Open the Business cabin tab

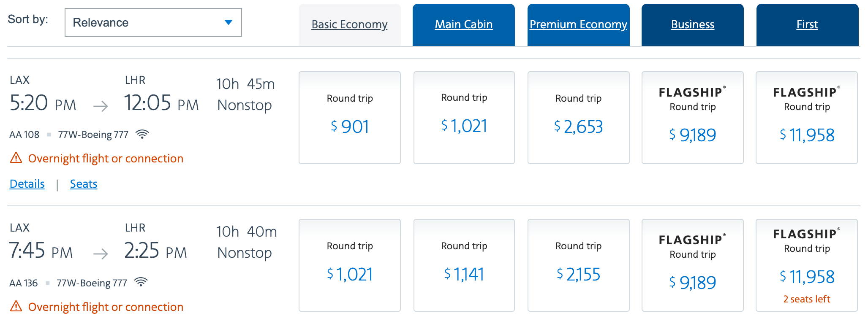692,24
